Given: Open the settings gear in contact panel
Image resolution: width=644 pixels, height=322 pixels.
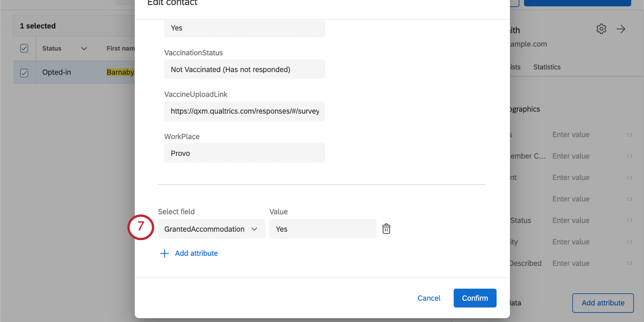Looking at the screenshot, I should [x=601, y=29].
